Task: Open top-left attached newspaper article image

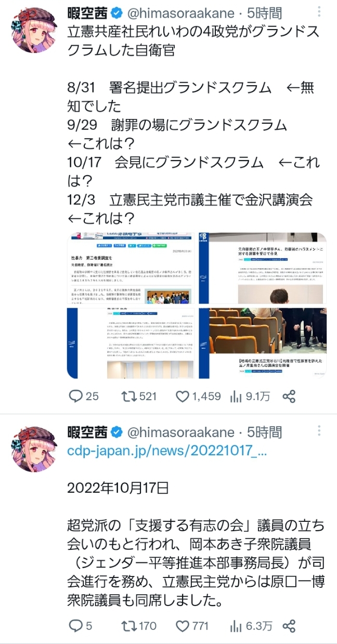Action: point(131,268)
